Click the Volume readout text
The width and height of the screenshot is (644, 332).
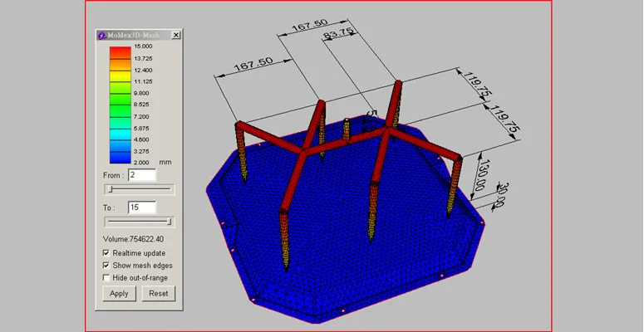click(134, 239)
